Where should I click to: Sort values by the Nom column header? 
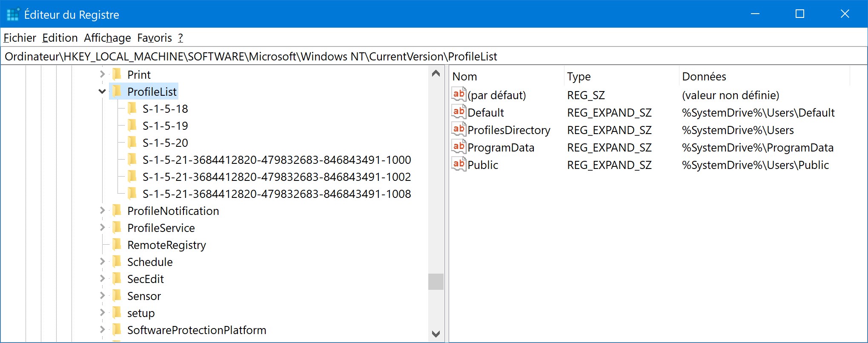(507, 76)
